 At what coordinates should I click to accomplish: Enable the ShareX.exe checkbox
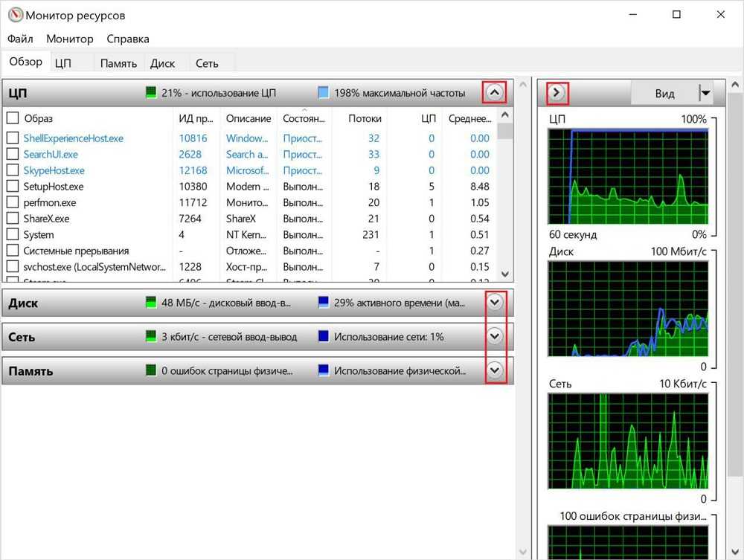pos(12,219)
